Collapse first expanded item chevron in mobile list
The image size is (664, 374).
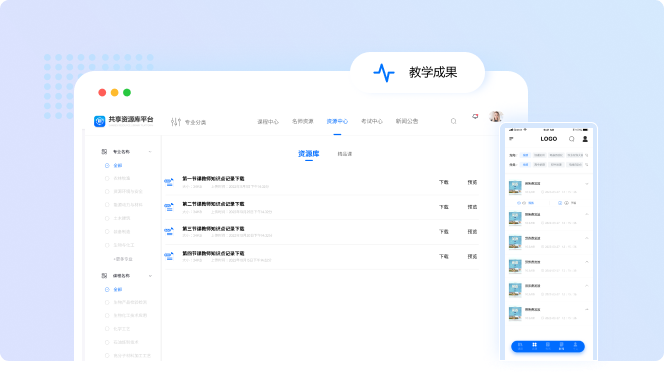click(587, 184)
